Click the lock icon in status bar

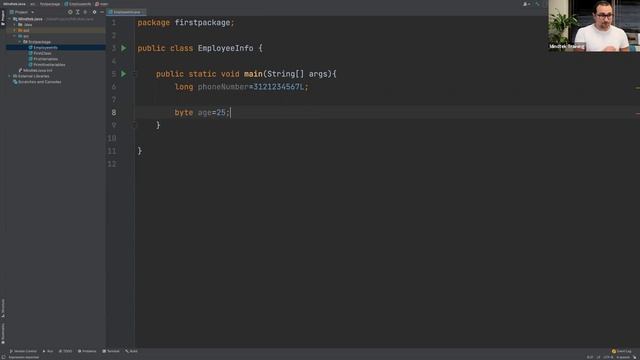[x=636, y=358]
